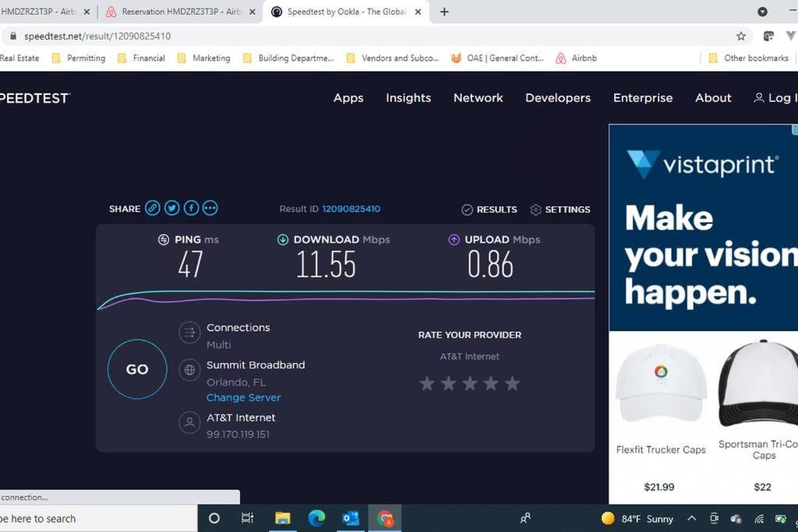The image size is (798, 532).
Task: Copy the result link using the share link icon
Action: (x=152, y=208)
